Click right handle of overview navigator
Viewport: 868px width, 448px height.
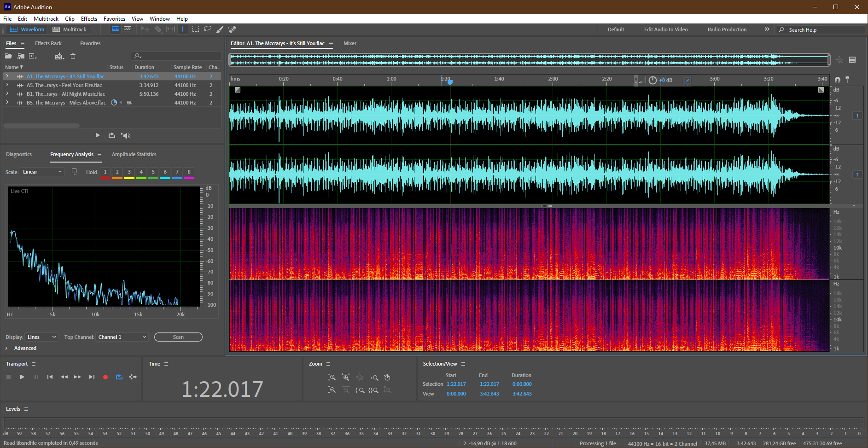click(x=829, y=59)
